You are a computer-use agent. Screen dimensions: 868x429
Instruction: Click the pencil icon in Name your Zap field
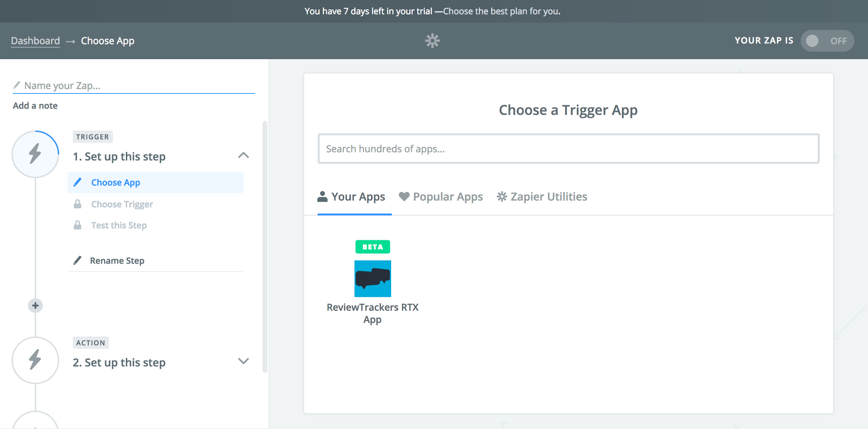pos(17,85)
